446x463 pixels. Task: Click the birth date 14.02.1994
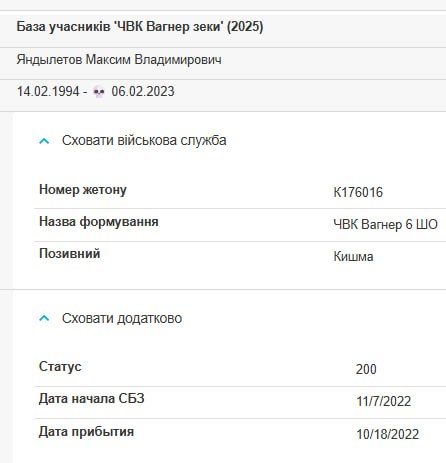48,92
